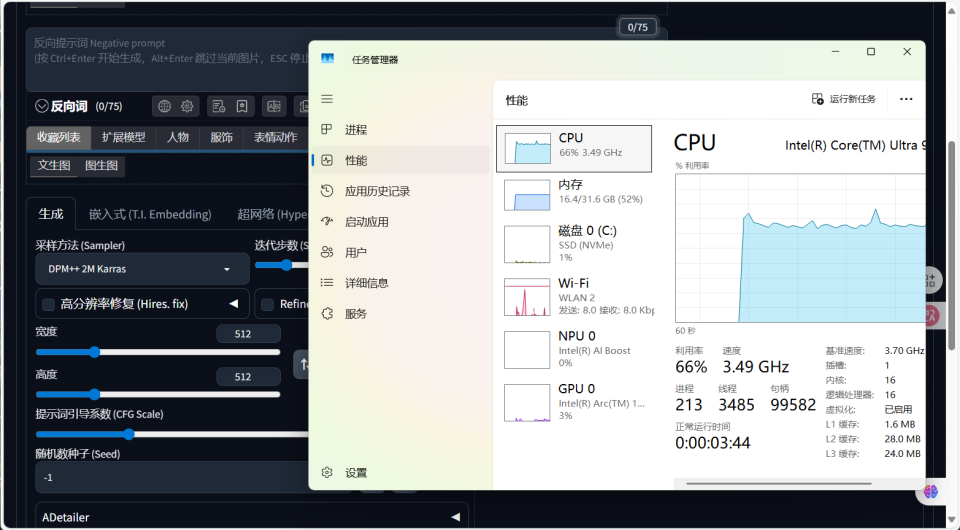
Task: Click the Task Manager app icon in title bar
Action: click(328, 59)
